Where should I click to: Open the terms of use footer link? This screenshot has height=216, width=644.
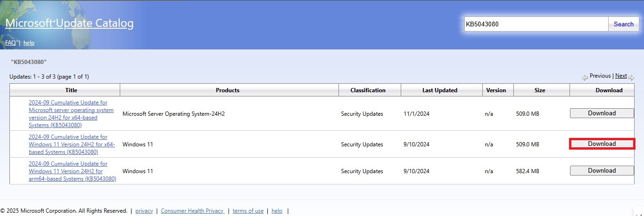click(x=248, y=211)
